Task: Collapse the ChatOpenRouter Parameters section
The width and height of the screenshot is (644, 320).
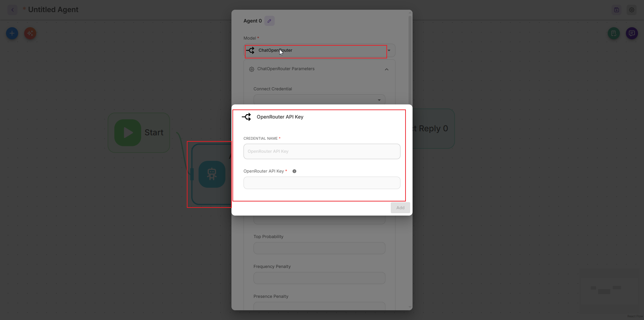Action: 387,70
